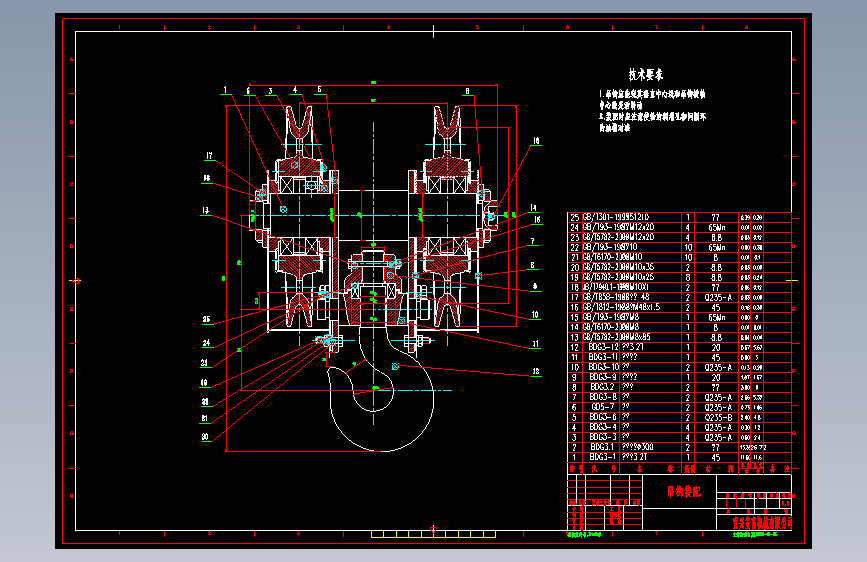Select parts list code BDG3-12
The image size is (867, 562).
pyautogui.click(x=603, y=347)
